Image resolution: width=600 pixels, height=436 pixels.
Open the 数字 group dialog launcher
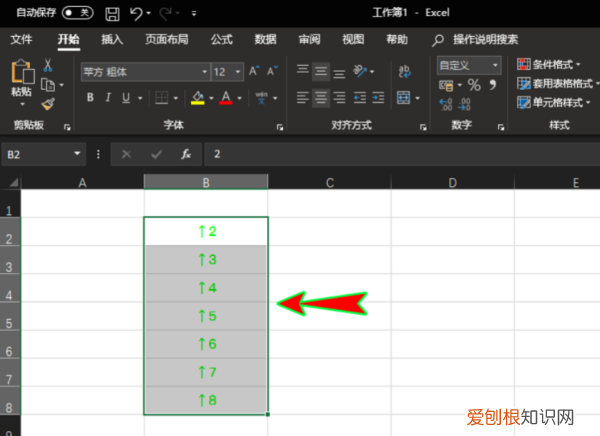coord(501,127)
